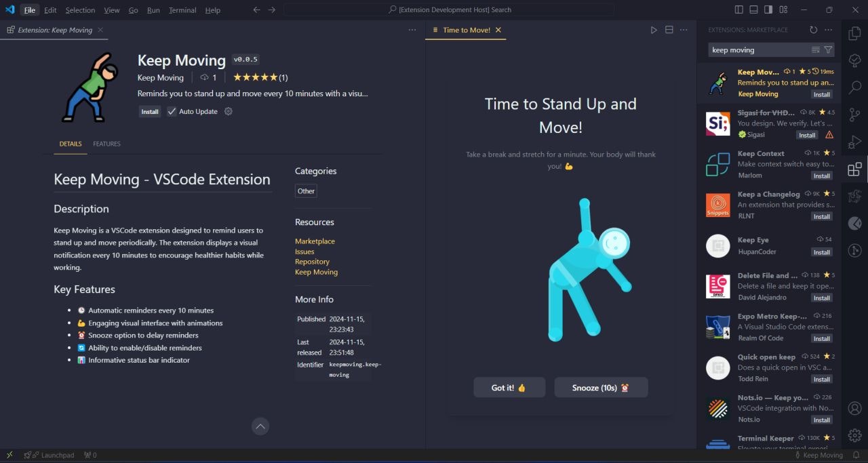Open ports indicator showing 0
868x463 pixels.
point(90,456)
